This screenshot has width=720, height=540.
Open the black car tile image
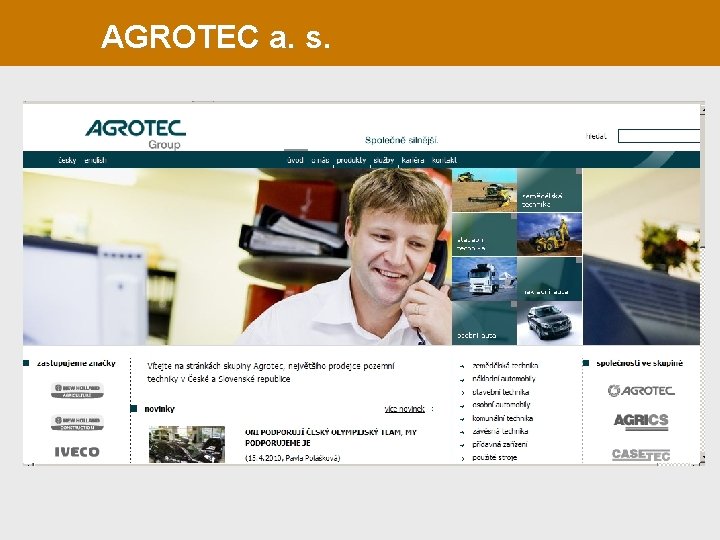550,323
